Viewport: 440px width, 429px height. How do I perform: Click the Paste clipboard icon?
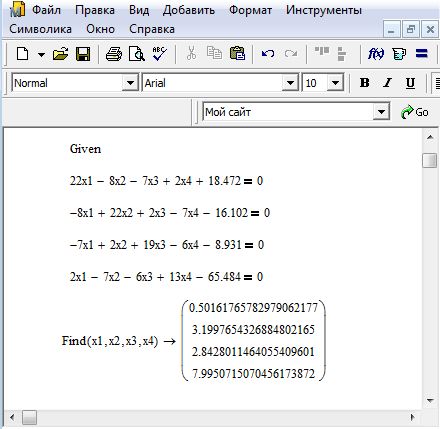pyautogui.click(x=237, y=53)
